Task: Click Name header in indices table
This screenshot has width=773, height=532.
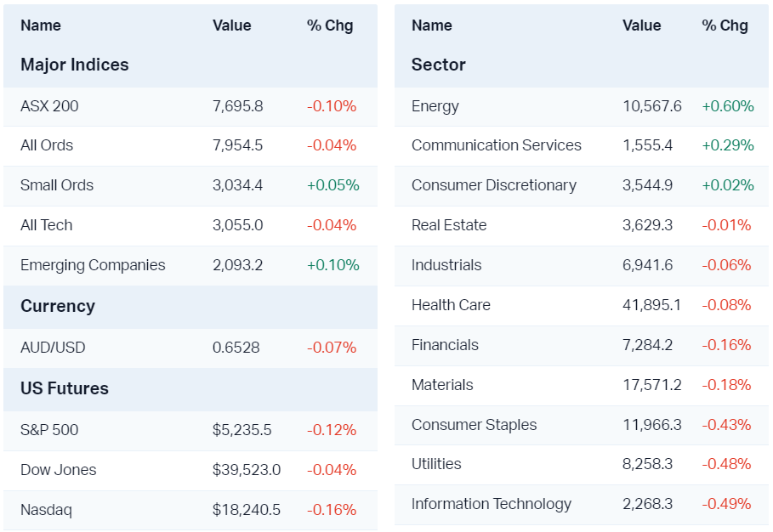Action: [41, 25]
